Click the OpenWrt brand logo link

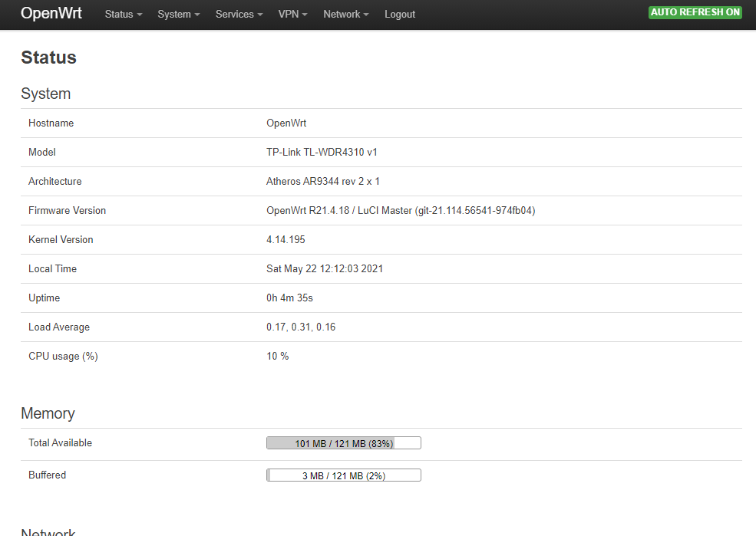51,13
